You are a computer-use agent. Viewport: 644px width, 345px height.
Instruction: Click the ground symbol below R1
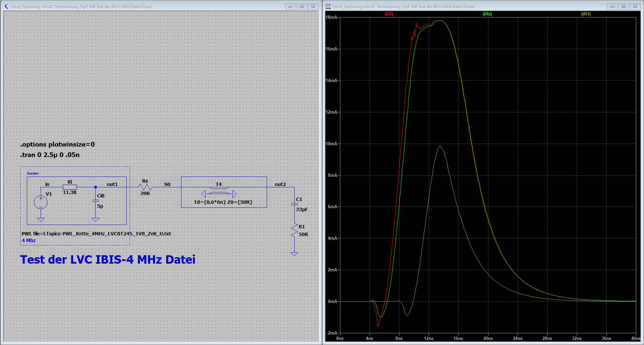[294, 254]
